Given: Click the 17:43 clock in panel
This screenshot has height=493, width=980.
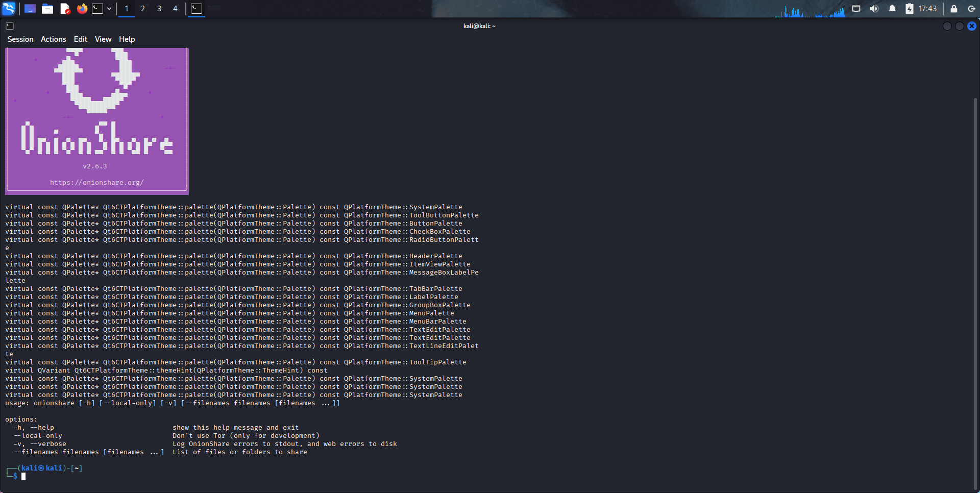Looking at the screenshot, I should (927, 9).
